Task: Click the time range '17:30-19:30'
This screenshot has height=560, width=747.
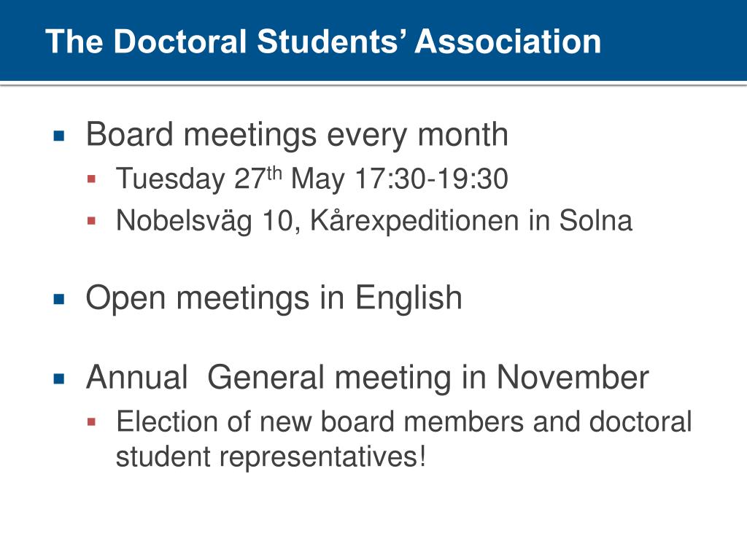Action: click(432, 179)
